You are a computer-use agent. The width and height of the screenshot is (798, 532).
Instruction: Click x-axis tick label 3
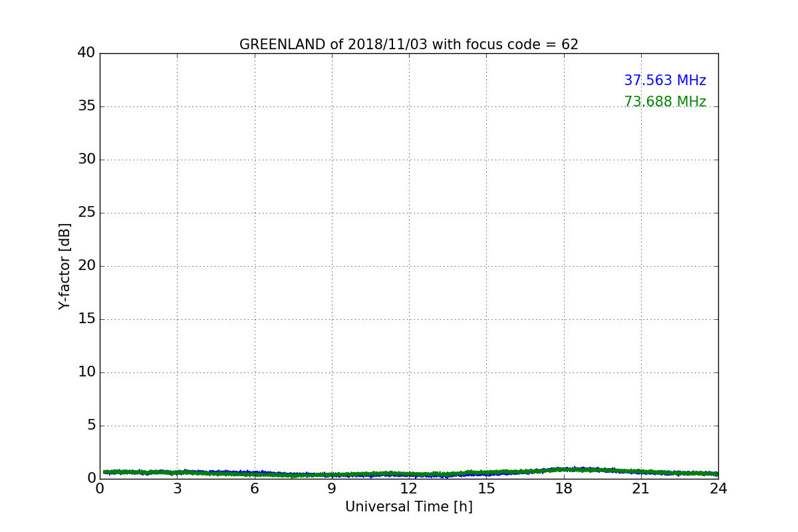177,489
